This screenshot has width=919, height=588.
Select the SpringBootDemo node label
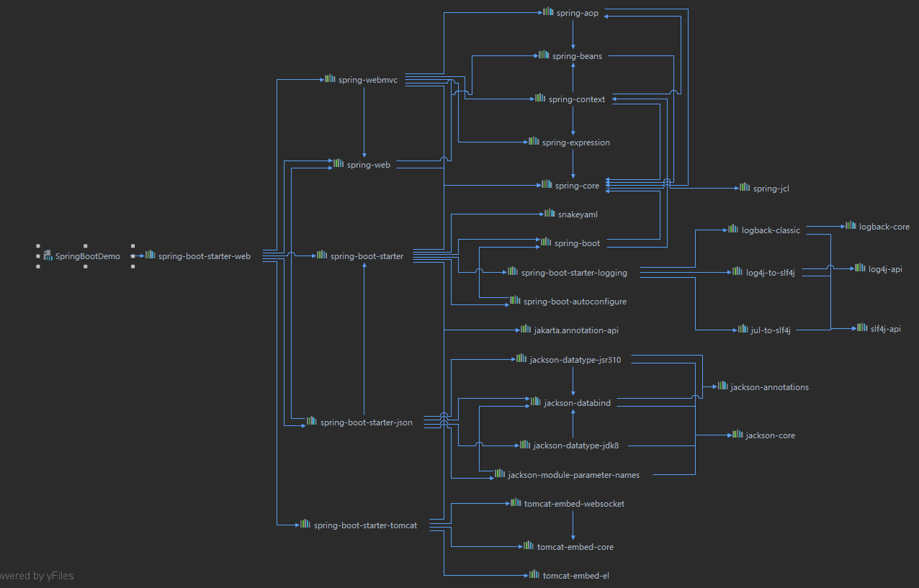88,256
